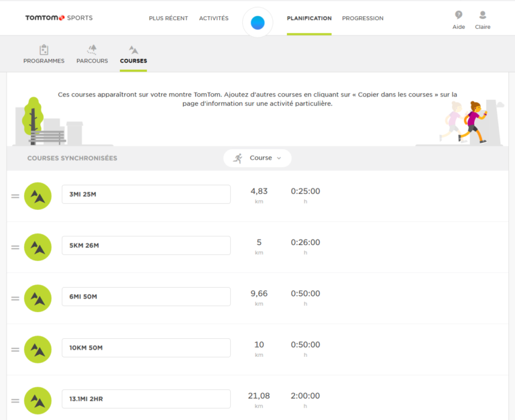This screenshot has width=515, height=420.
Task: Open Claire's profile icon
Action: point(483,15)
